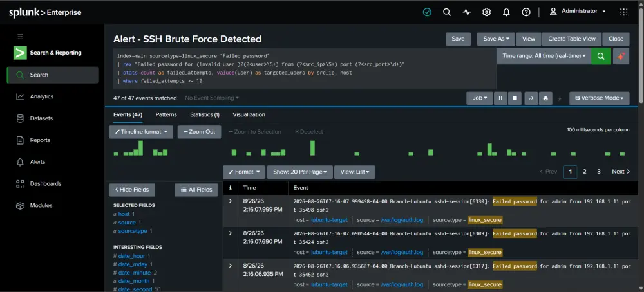This screenshot has width=644, height=292.
Task: Click the View button
Action: [x=529, y=39]
